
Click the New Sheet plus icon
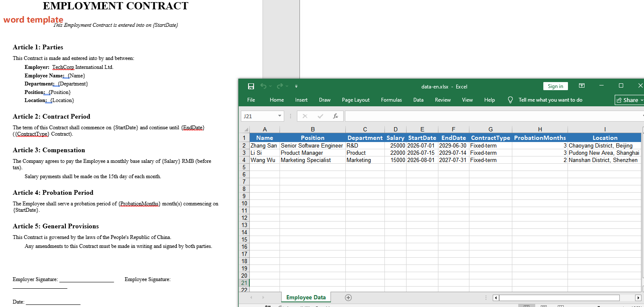[x=348, y=297]
